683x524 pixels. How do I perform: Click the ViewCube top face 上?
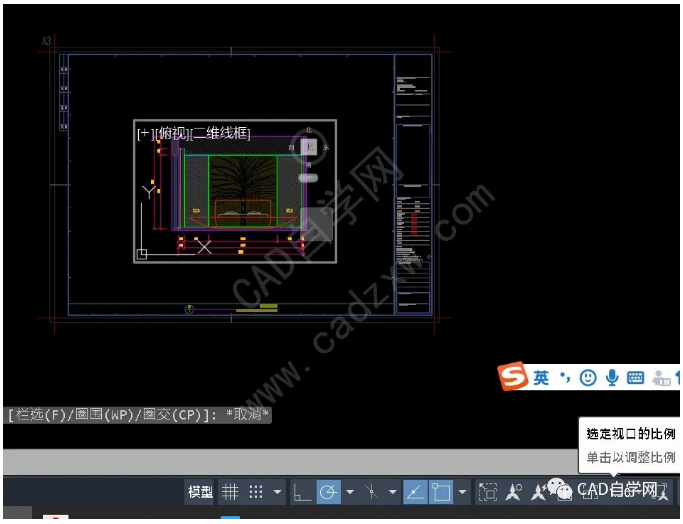tap(309, 147)
